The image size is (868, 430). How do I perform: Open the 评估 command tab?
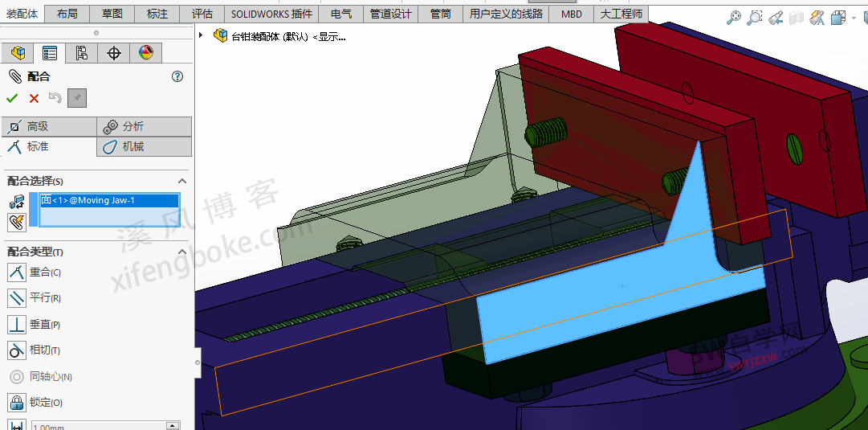(202, 14)
